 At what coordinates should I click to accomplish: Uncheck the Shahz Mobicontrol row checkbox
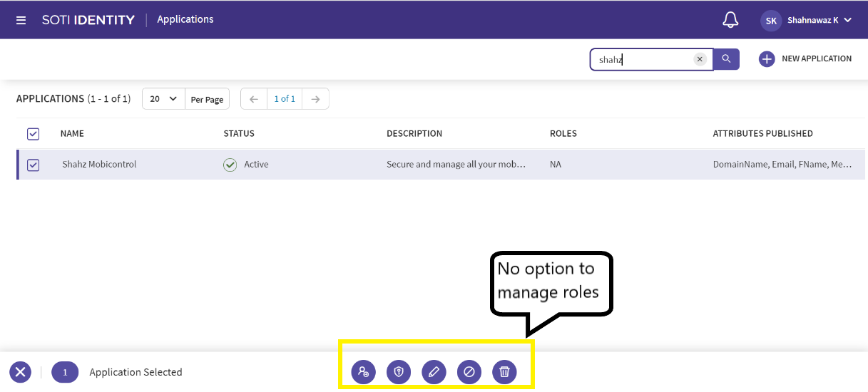click(x=33, y=165)
